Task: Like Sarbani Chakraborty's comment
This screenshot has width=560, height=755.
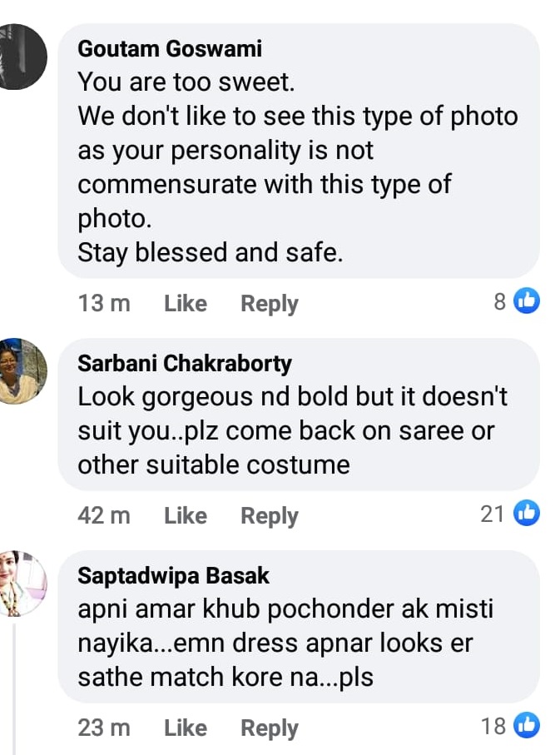Action: point(185,516)
